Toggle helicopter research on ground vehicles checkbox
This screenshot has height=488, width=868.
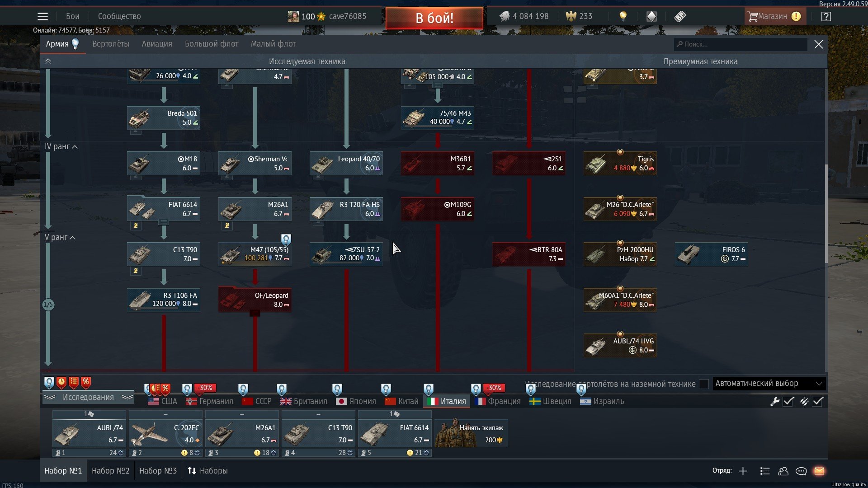click(x=703, y=384)
